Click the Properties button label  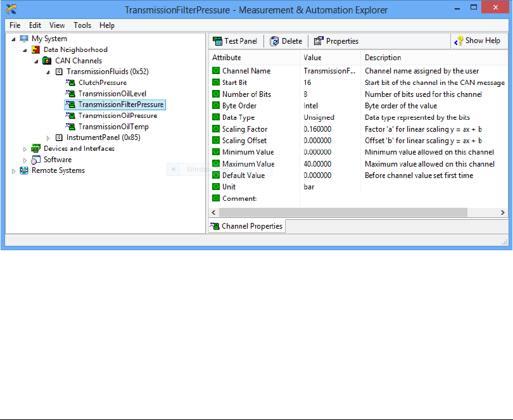coord(342,41)
